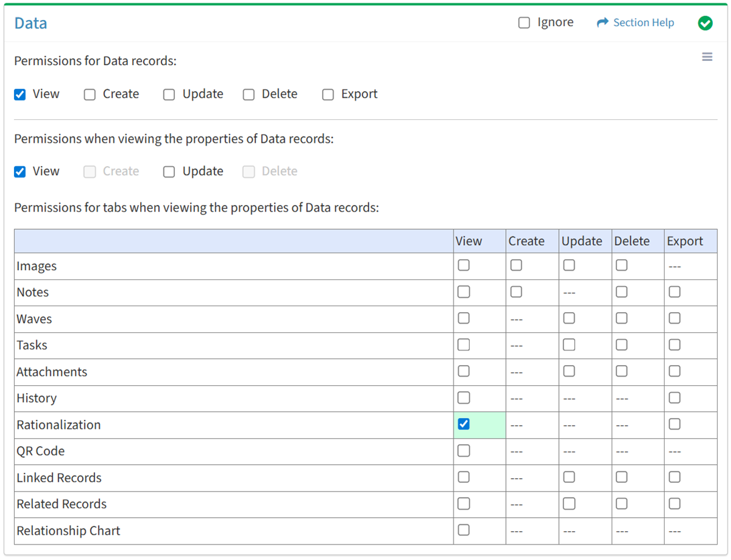This screenshot has width=731, height=560.
Task: Enable Export for the Linked Records tab
Action: [x=675, y=477]
